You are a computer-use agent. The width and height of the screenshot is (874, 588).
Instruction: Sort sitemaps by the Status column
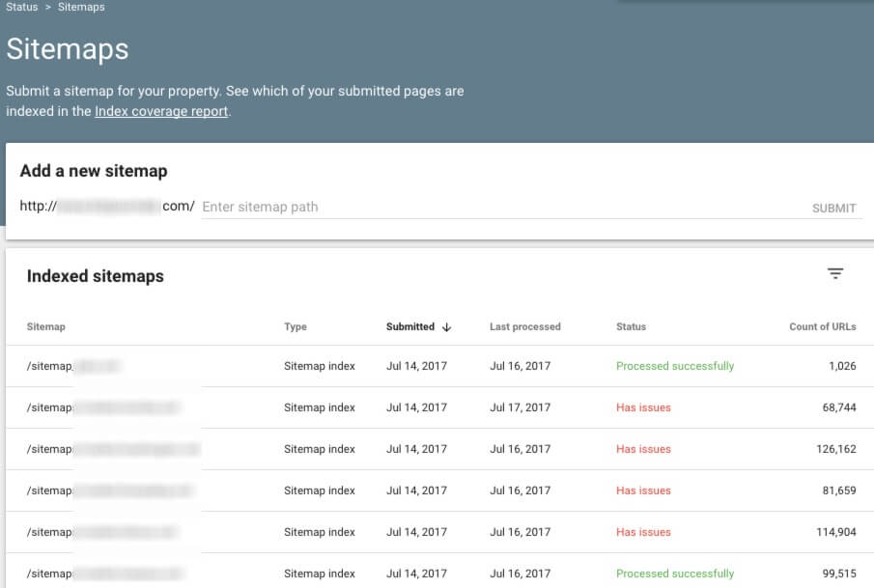(631, 326)
